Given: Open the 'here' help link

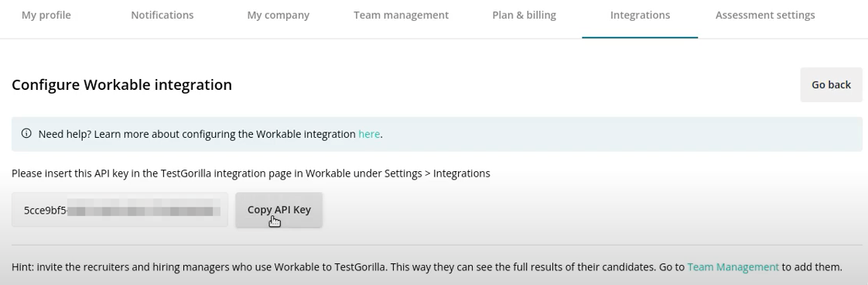Looking at the screenshot, I should 369,134.
